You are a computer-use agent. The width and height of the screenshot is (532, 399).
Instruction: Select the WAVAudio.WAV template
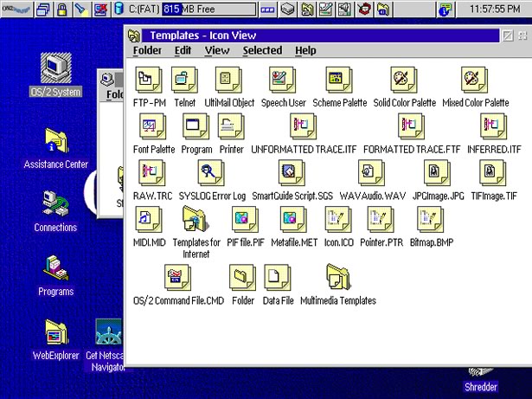pyautogui.click(x=372, y=174)
